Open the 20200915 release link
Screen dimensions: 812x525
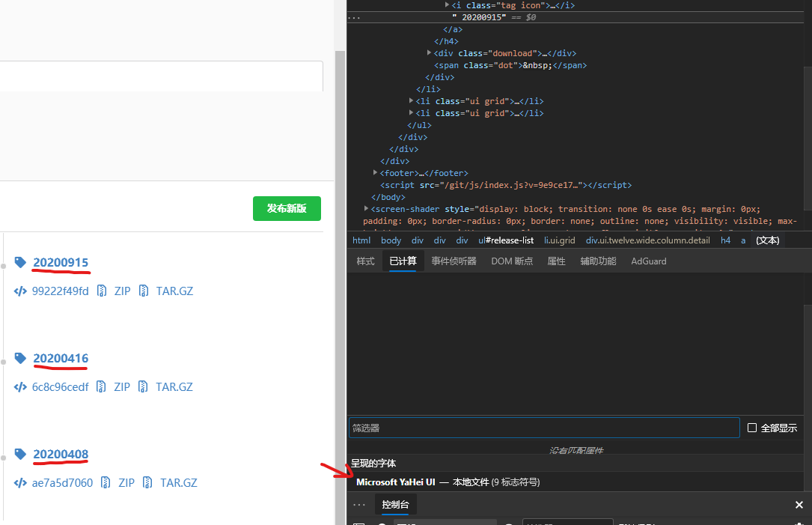point(61,262)
